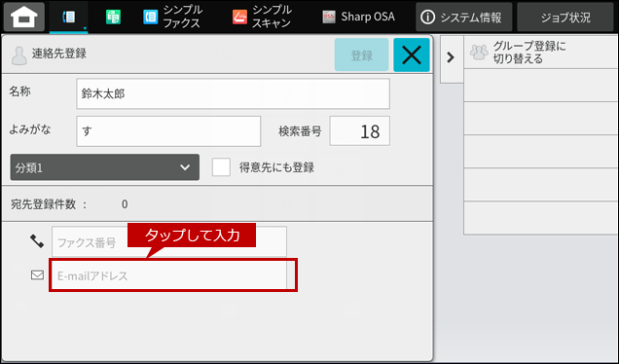Select the 検索番号 field showing 18
The image size is (619, 364).
tap(360, 131)
